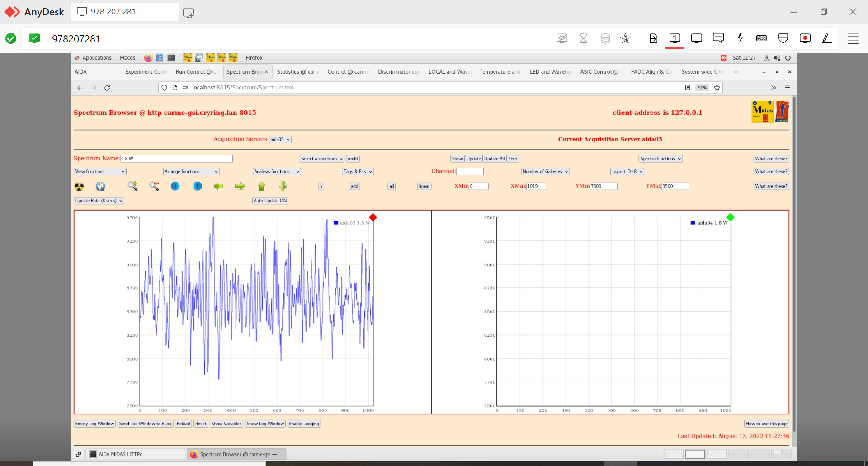Click the zoom in magnifier icon
Screen dimensions: 868x466
click(x=132, y=186)
